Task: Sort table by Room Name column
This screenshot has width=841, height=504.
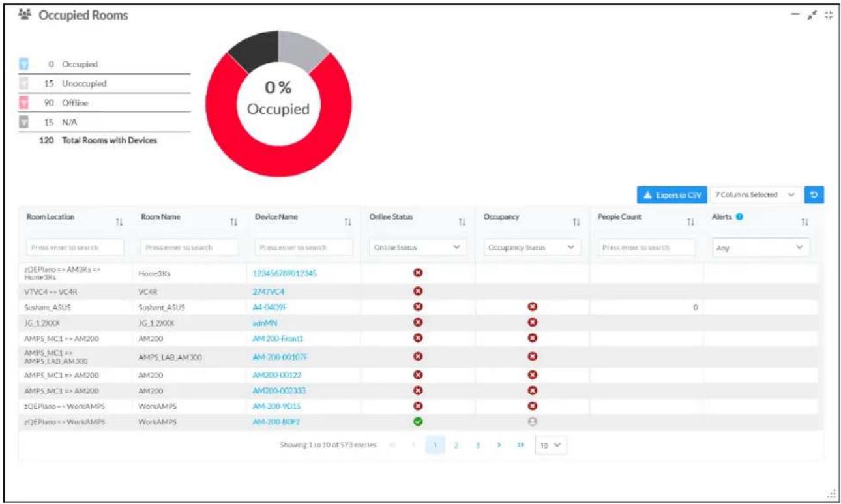Action: click(232, 222)
